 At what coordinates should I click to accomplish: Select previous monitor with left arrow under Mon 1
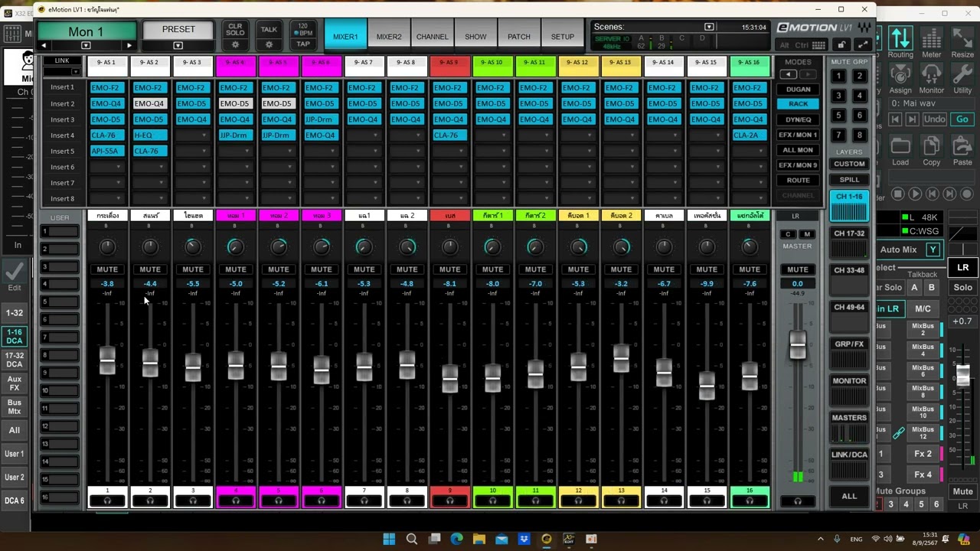point(44,46)
